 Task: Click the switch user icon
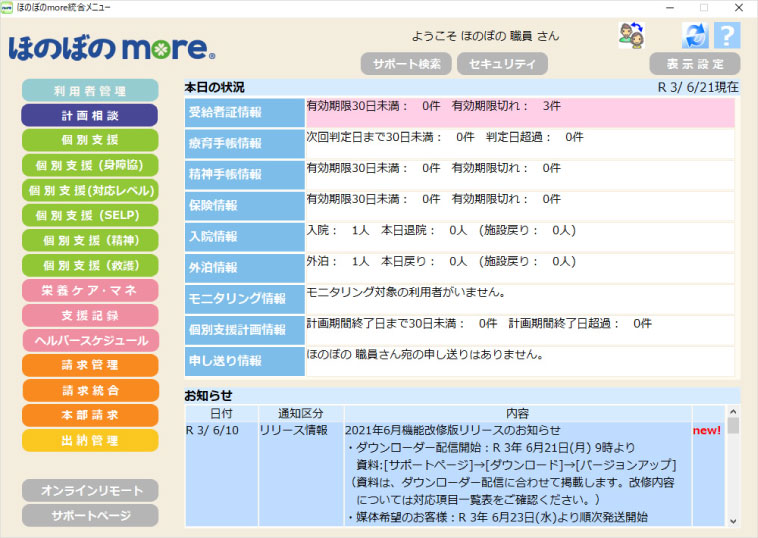(631, 36)
